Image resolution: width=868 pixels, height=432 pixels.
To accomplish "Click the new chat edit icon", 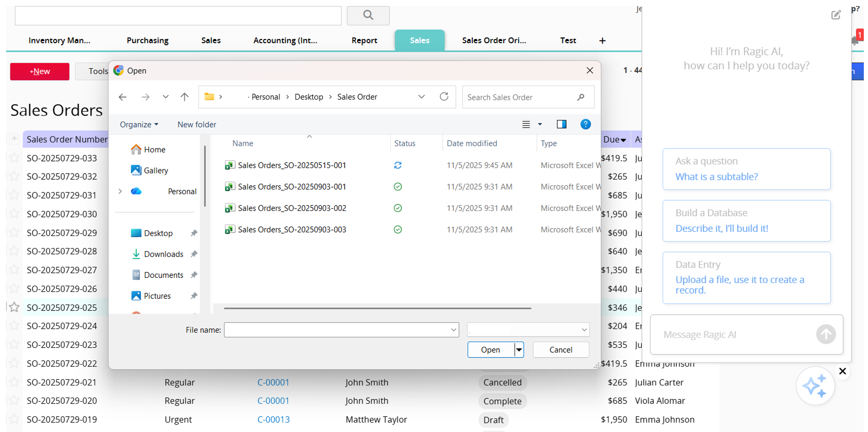I will [836, 15].
